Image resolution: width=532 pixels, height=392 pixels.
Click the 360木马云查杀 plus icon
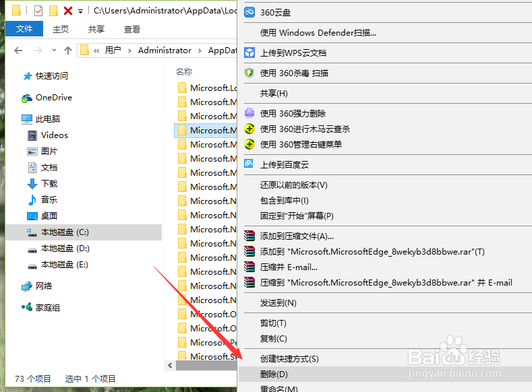tap(249, 129)
